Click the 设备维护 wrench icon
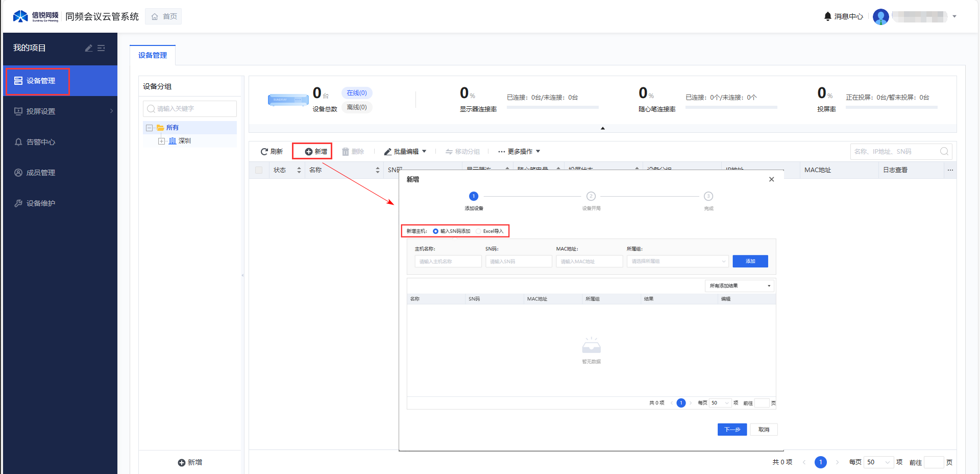980x474 pixels. [18, 203]
